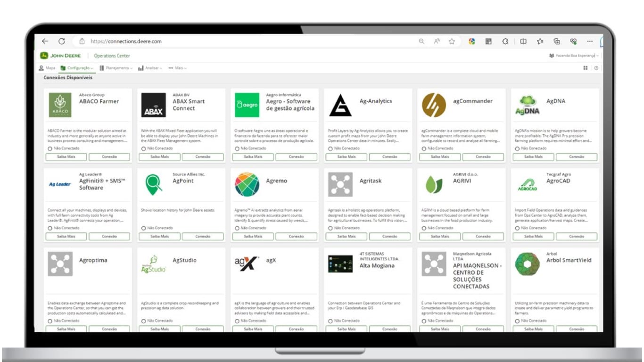The height and width of the screenshot is (362, 644).
Task: Select Não Conectado radio for AgDNA
Action: click(x=517, y=148)
